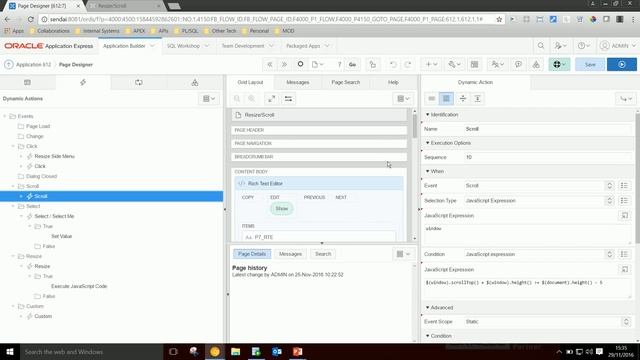Open the Administration user-settings menu
This screenshot has width=640, height=360.
click(560, 46)
